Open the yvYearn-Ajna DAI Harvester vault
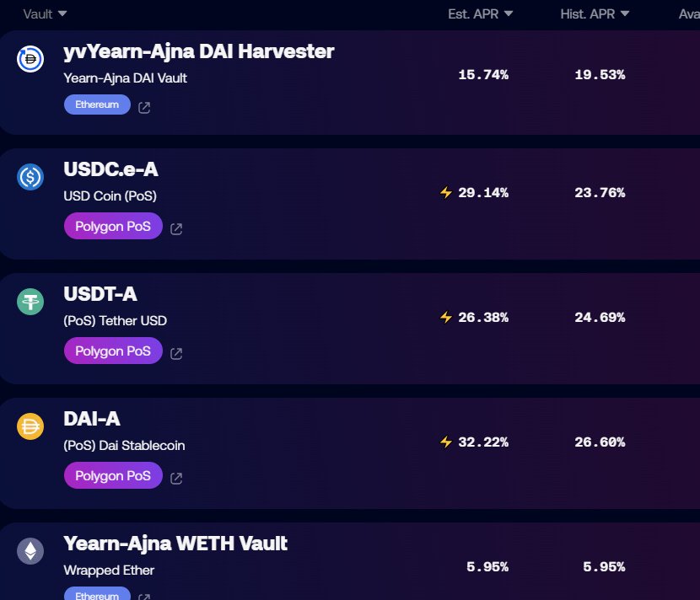This screenshot has height=600, width=700. tap(199, 51)
